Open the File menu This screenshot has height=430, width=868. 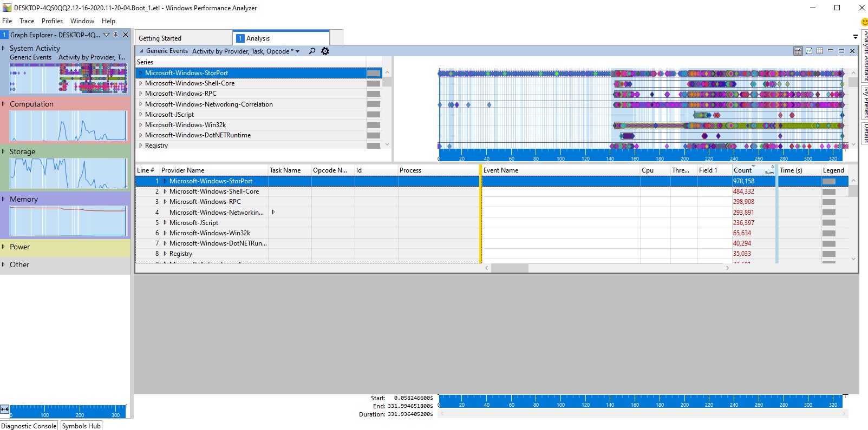pyautogui.click(x=7, y=21)
